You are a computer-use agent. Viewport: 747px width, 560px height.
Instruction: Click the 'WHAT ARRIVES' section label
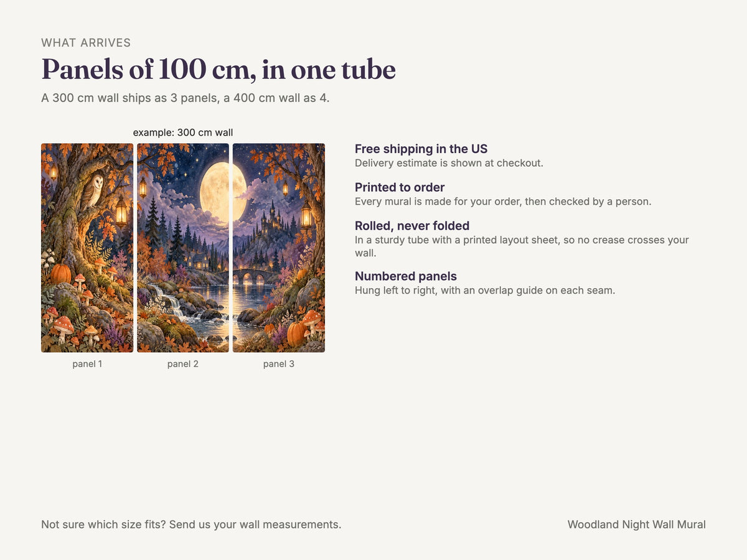tap(86, 43)
